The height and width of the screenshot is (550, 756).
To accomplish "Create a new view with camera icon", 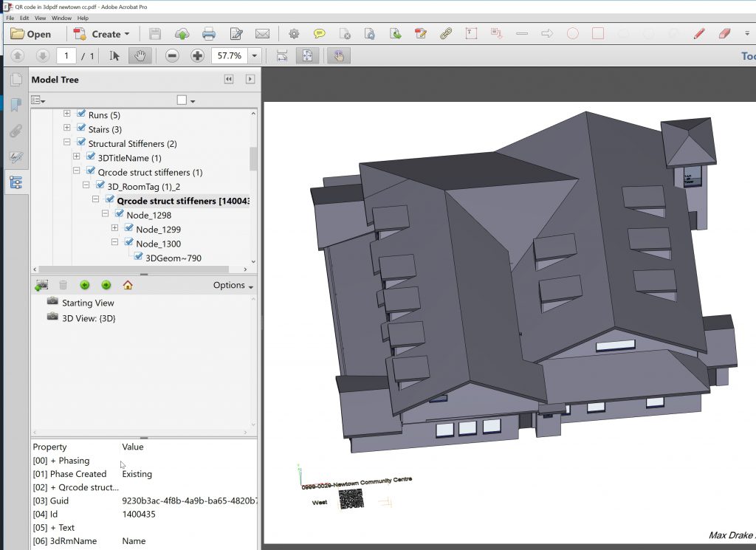I will tap(41, 285).
